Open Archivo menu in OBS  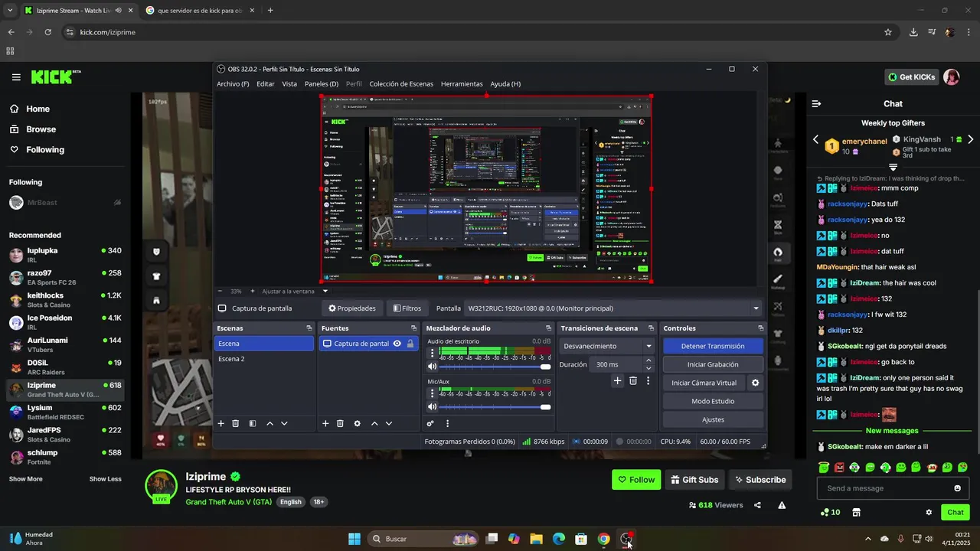point(233,84)
